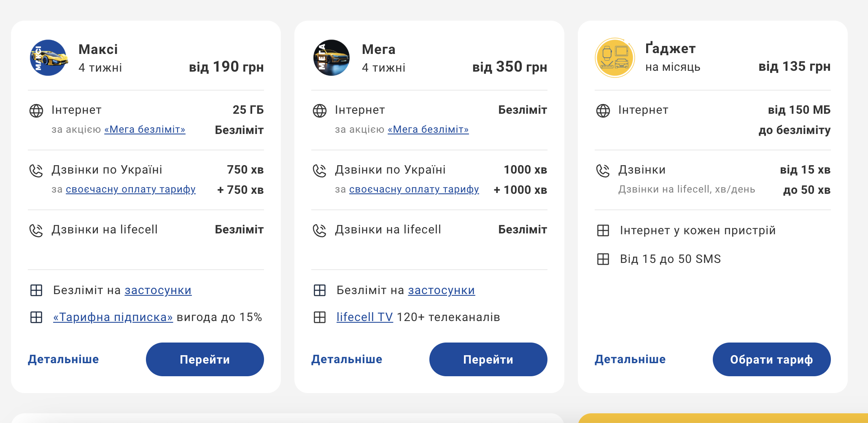Open «Мега безліміт» promo link in Мега card
Image resolution: width=868 pixels, height=423 pixels.
428,130
